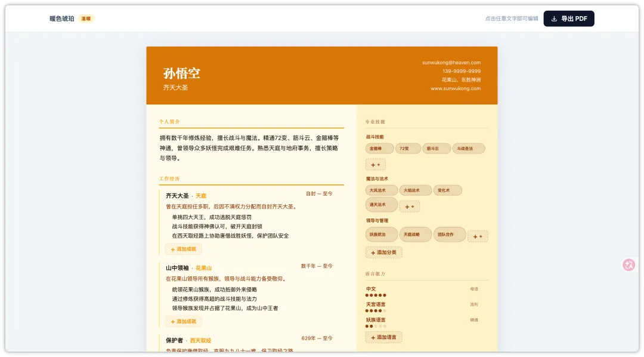Add a skill tag after 团队合作

[x=478, y=236]
